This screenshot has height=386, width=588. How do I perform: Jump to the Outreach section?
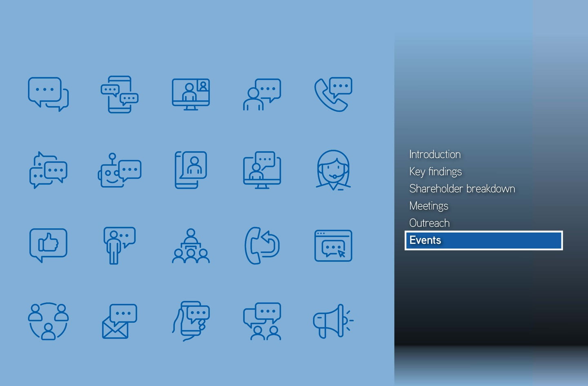429,223
